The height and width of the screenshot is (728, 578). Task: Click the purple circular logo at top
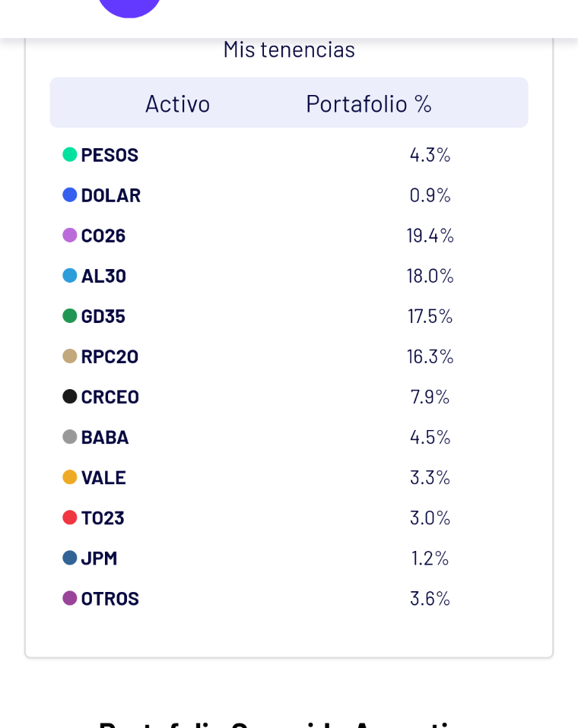(x=129, y=6)
